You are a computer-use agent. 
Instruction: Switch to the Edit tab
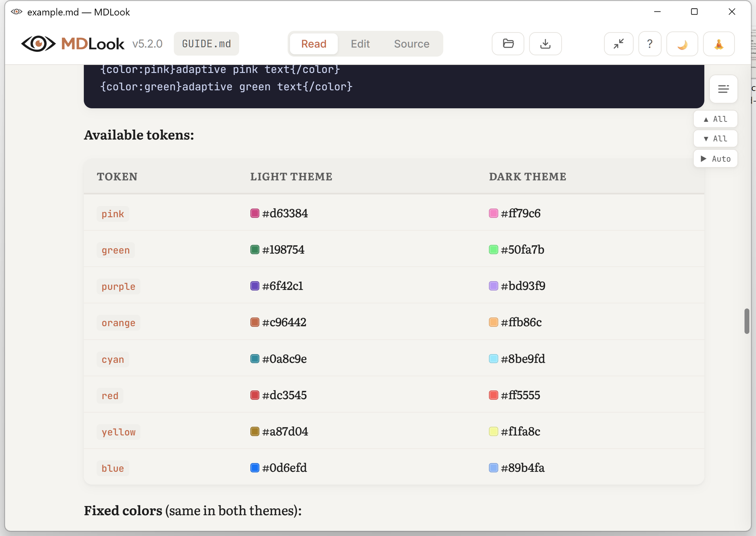[360, 44]
